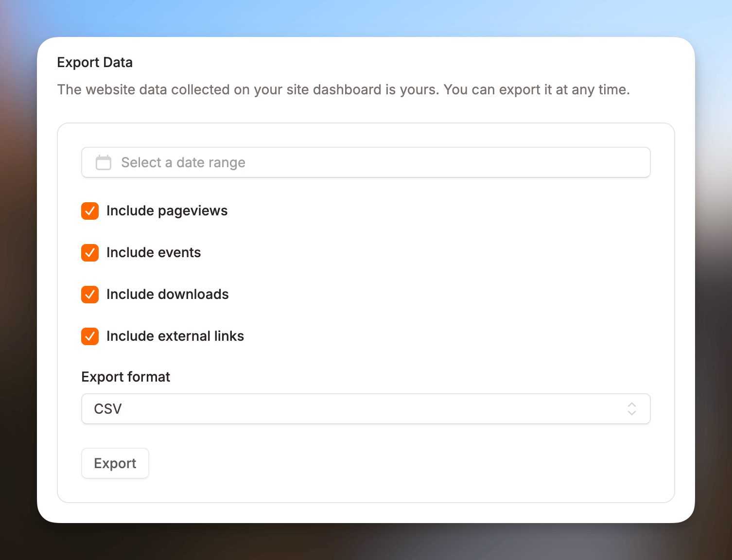This screenshot has height=560, width=732.
Task: Select CSV format dropdown to change format
Action: [366, 409]
